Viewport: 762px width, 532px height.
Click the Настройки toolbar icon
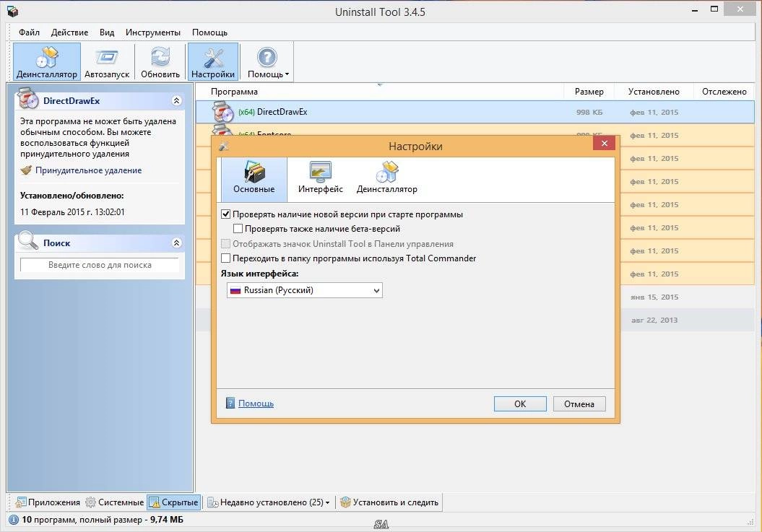click(213, 61)
